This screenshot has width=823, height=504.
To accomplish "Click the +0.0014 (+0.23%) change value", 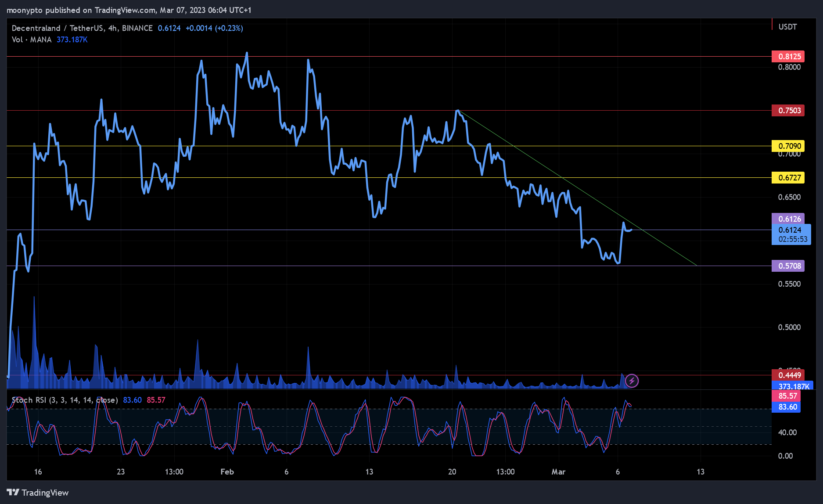I will click(x=214, y=28).
